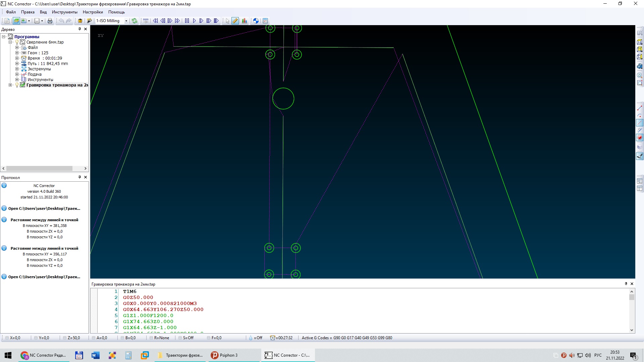Image resolution: width=644 pixels, height=362 pixels.
Task: Toggle the X coordinate checkbox
Action: 7,338
